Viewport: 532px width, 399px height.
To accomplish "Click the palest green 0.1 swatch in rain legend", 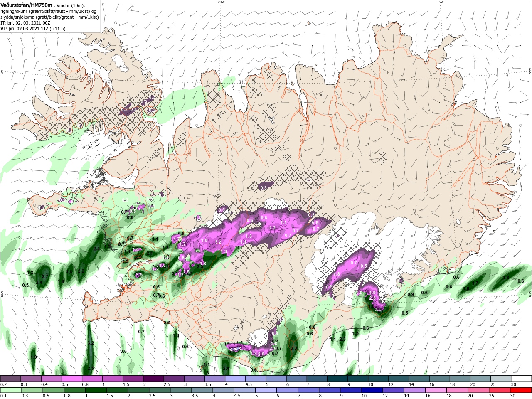I will 11,390.
